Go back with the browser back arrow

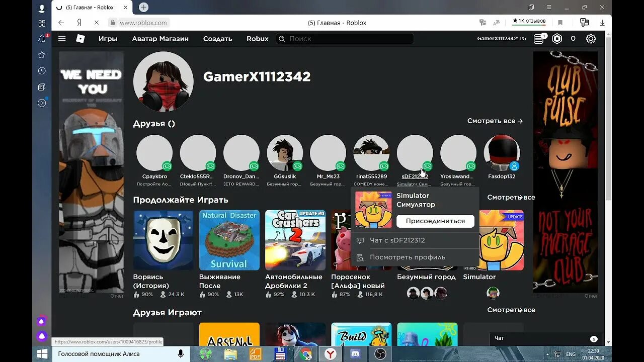click(61, 23)
